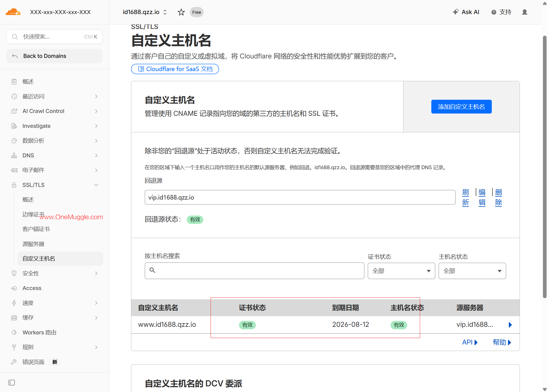
Task: Click the 电子邮件 envelope icon
Action: [14, 170]
